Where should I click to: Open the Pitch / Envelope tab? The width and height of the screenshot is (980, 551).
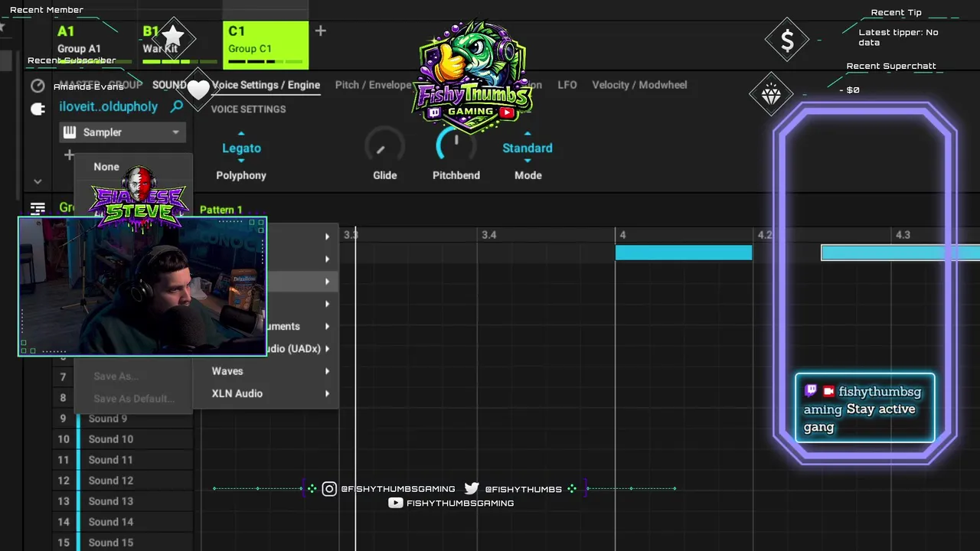374,85
